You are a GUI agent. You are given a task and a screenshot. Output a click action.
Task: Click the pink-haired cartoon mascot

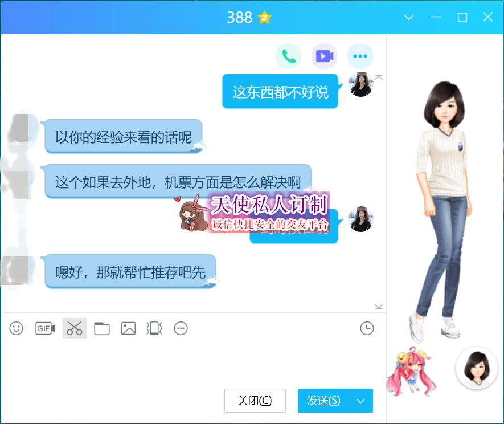coord(411,371)
